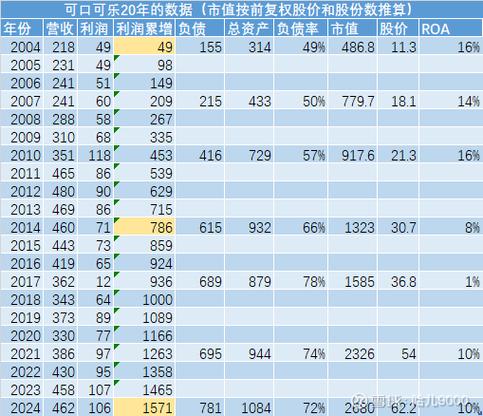Select market value cell 1585

(x=353, y=280)
